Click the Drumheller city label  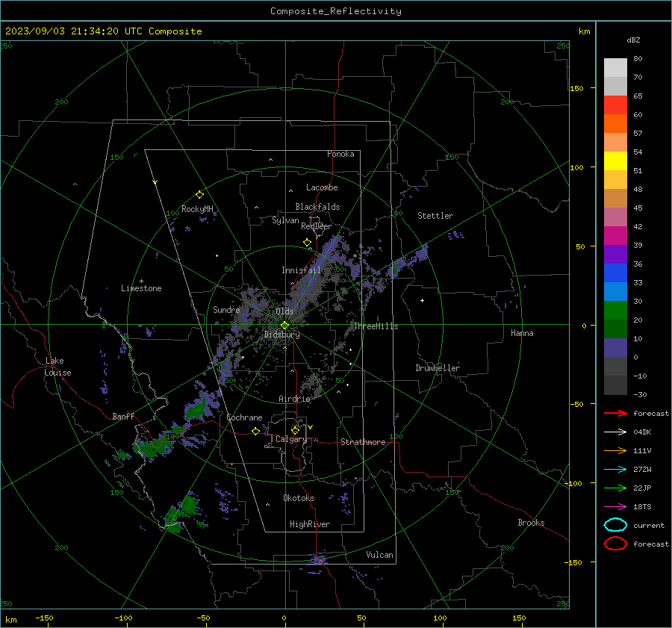pos(438,368)
